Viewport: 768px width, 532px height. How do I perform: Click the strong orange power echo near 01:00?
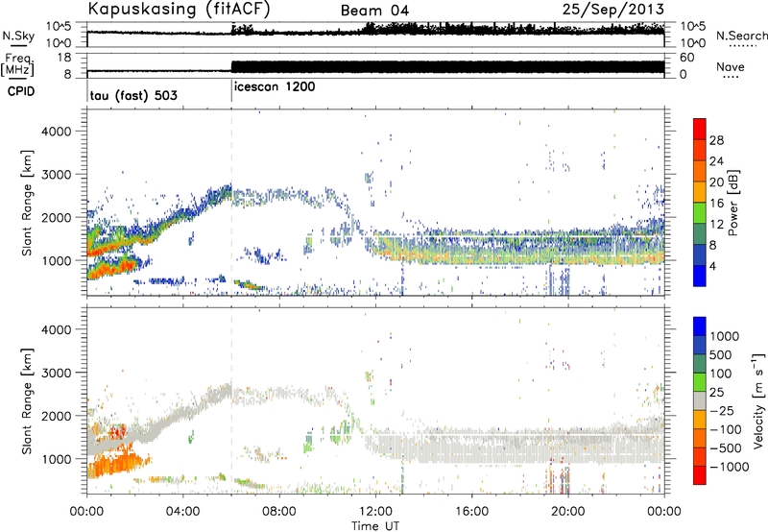pyautogui.click(x=110, y=269)
